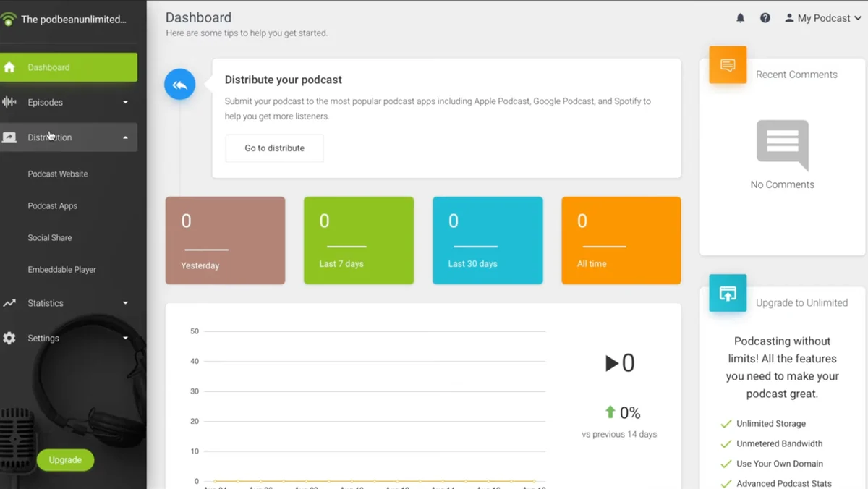868x489 pixels.
Task: Click the orange All time stats card
Action: pyautogui.click(x=621, y=240)
